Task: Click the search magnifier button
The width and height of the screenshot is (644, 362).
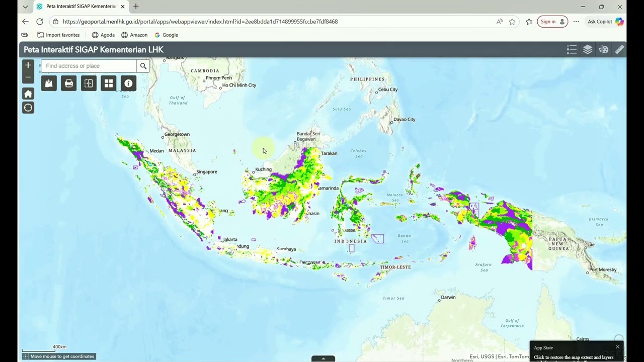Action: coord(143,66)
